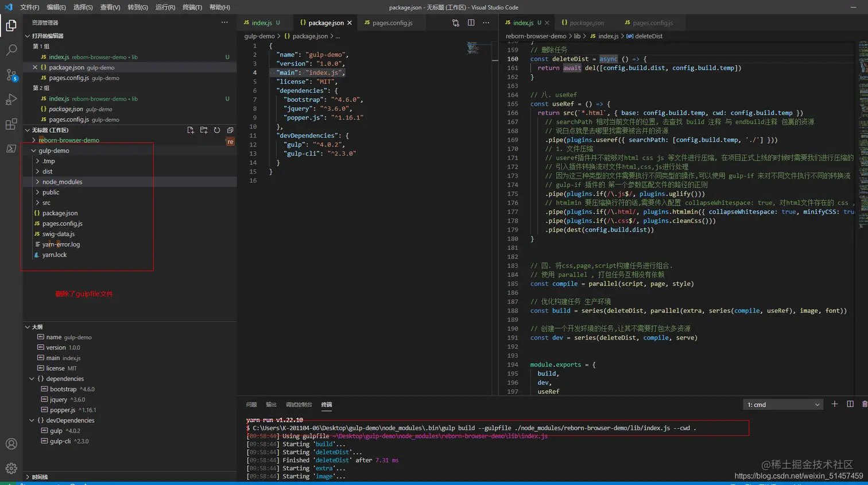Screen dimensions: 868x485
Task: Open the Manage settings gear
Action: pyautogui.click(x=11, y=468)
